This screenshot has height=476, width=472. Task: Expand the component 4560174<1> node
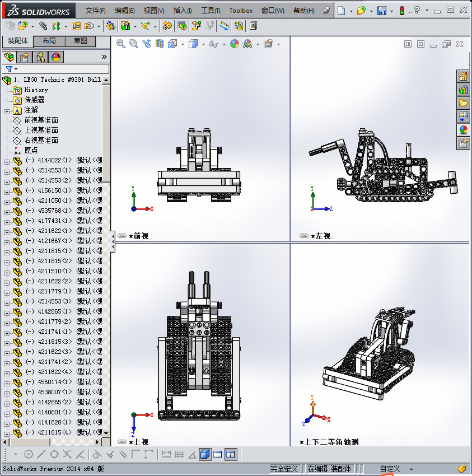click(7, 384)
